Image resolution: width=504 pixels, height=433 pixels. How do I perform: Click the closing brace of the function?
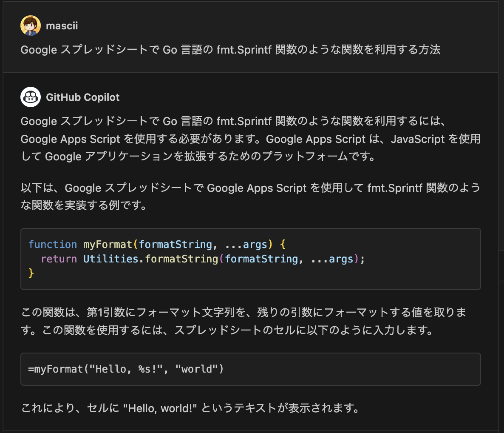pyautogui.click(x=31, y=273)
